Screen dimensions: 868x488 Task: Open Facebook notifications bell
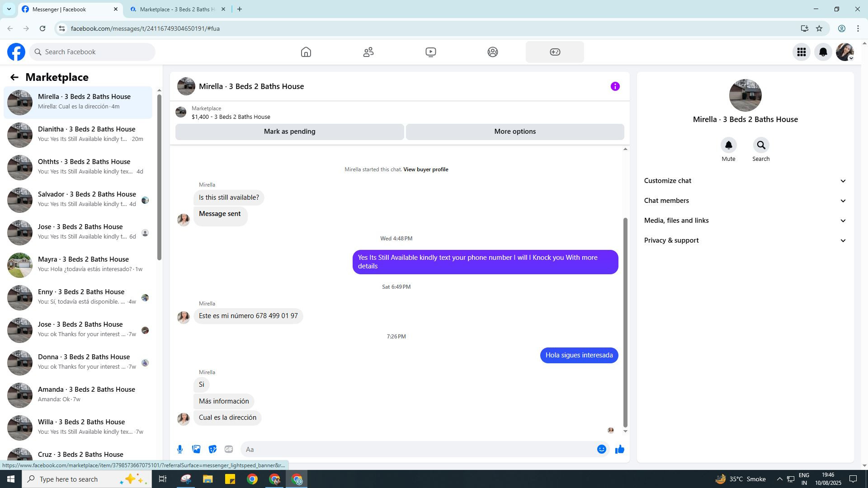(823, 52)
